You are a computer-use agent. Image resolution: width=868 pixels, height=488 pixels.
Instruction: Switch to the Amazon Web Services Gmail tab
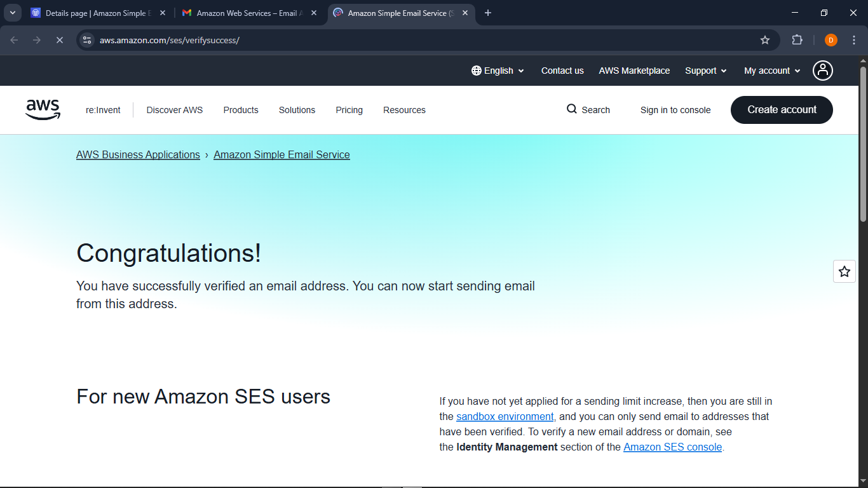247,13
